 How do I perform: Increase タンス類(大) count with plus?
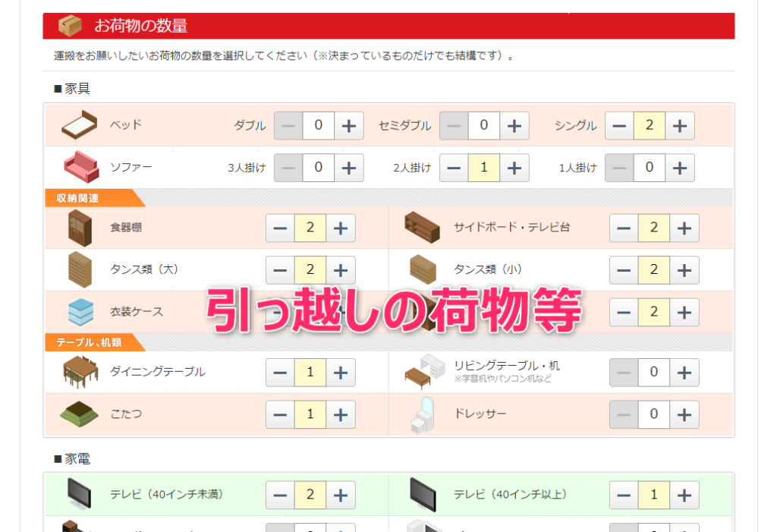click(x=341, y=270)
